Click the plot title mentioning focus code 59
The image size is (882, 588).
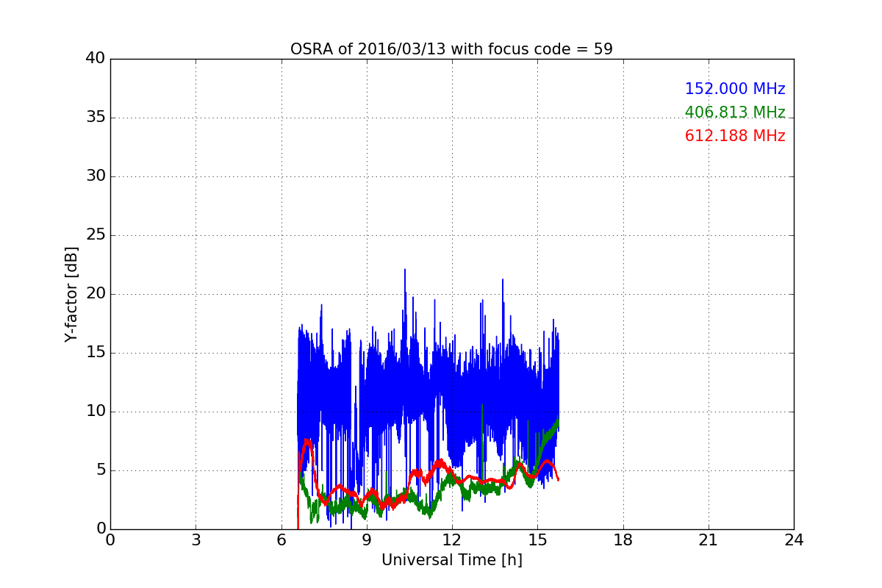[x=451, y=49]
